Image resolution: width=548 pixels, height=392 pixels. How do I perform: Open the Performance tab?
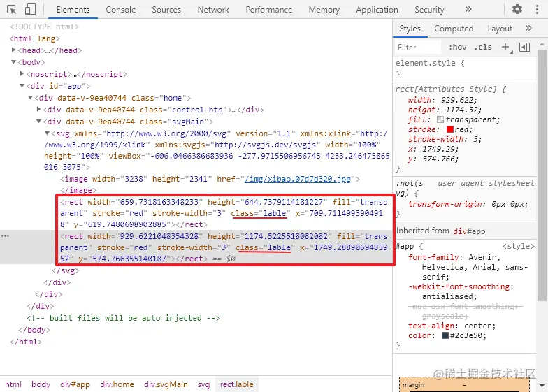click(x=268, y=10)
